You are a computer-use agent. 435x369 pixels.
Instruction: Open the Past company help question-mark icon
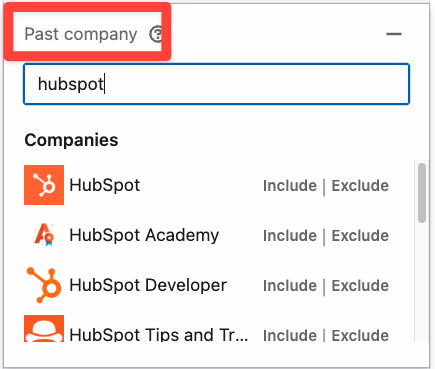[x=156, y=34]
